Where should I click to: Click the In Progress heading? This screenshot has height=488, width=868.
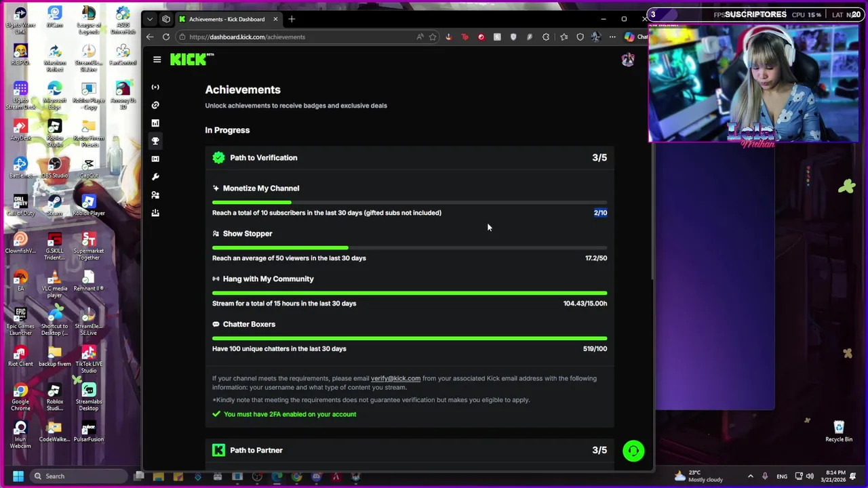coord(227,130)
